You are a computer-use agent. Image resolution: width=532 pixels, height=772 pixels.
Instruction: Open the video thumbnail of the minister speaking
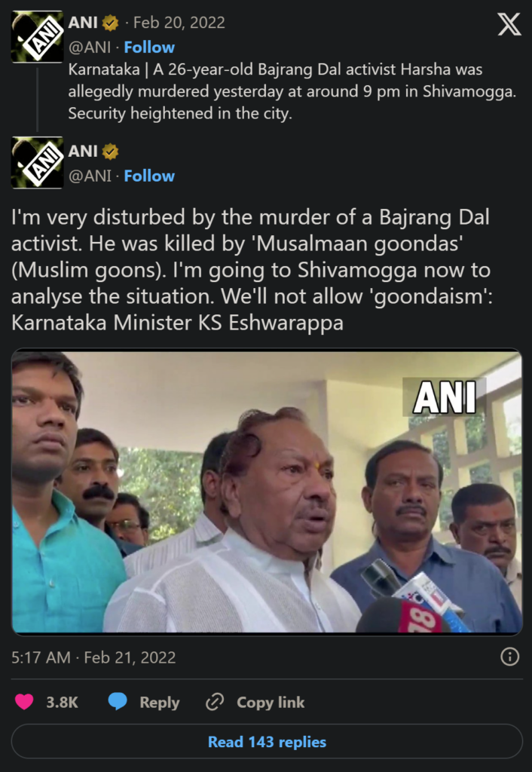pyautogui.click(x=267, y=492)
